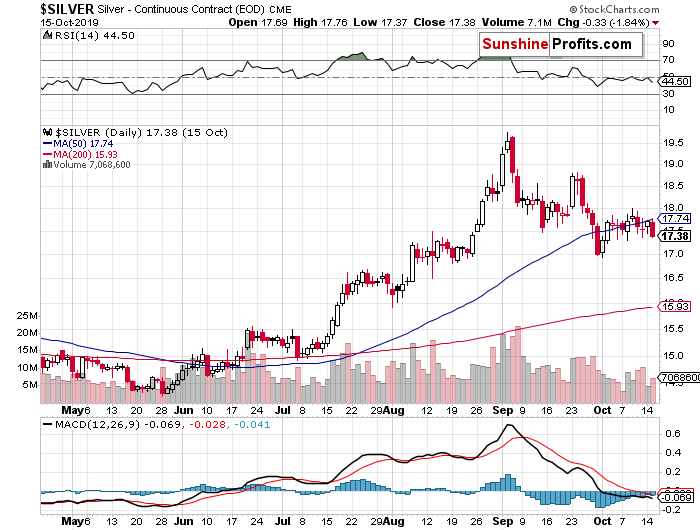Click the -0.069 MACD axis tag

click(x=677, y=497)
